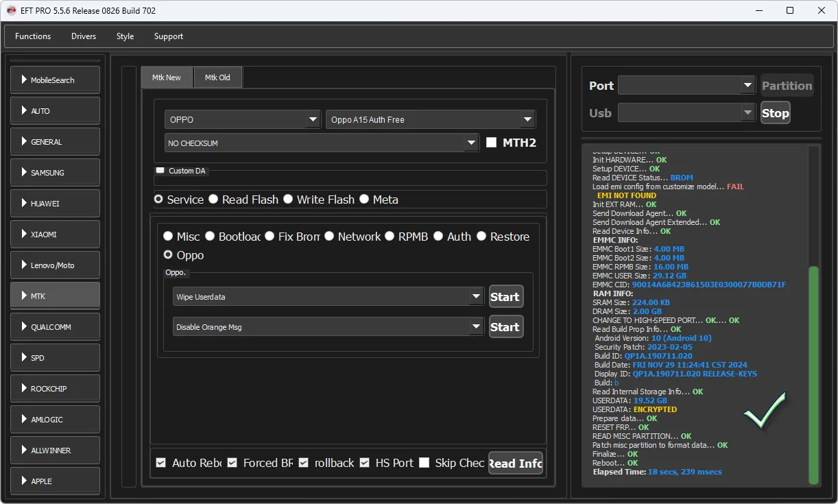
Task: Open the APPLE sidebar section
Action: (x=55, y=481)
